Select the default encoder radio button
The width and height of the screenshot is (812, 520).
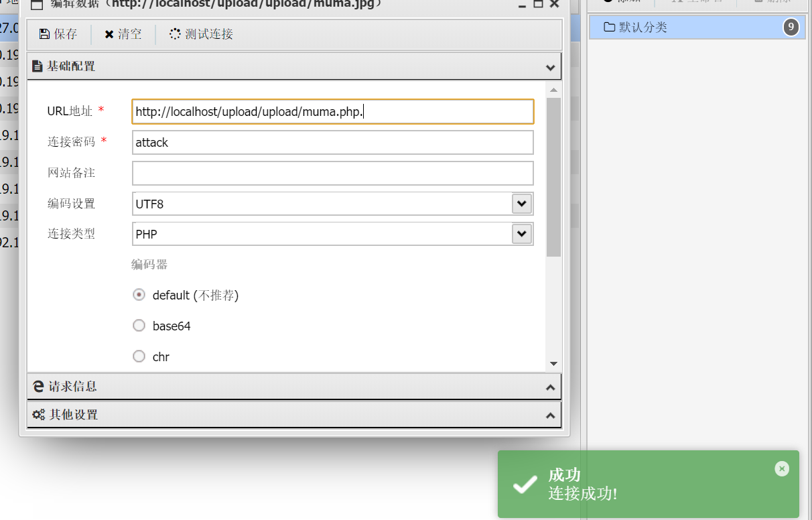[139, 295]
